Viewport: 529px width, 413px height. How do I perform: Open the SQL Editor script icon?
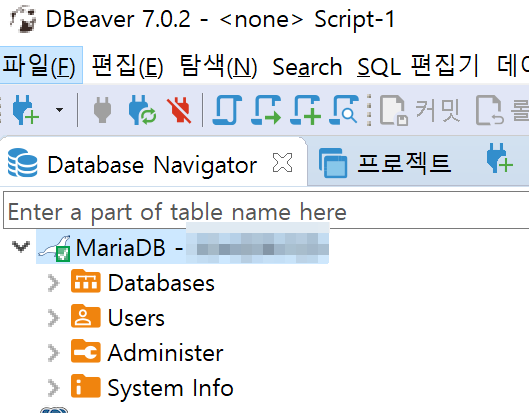(x=227, y=110)
